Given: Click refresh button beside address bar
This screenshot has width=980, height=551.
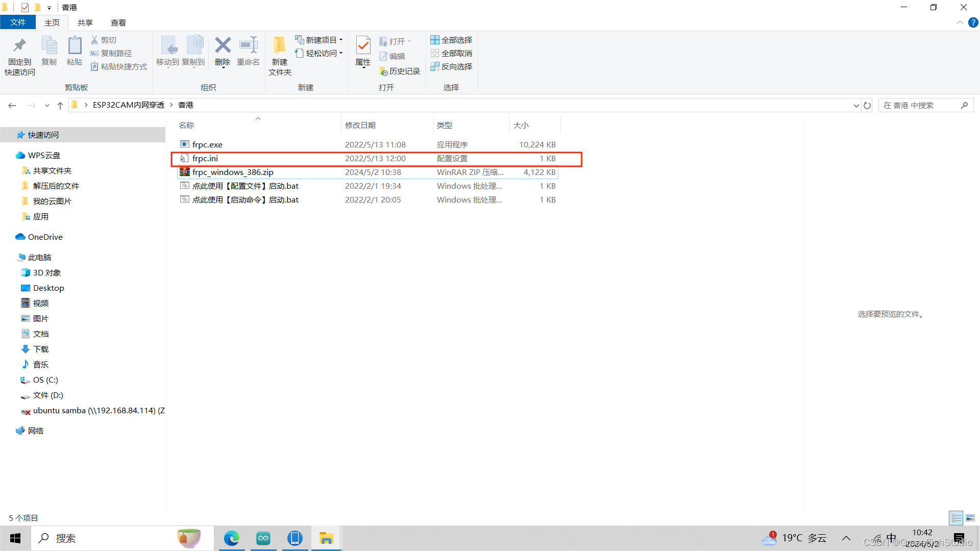Looking at the screenshot, I should (867, 106).
